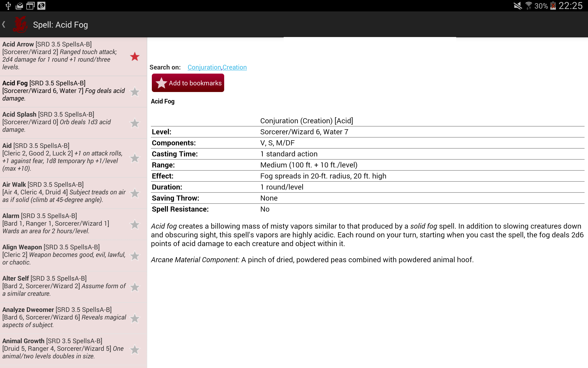Tap the muted sound status icon
This screenshot has height=368, width=588.
click(x=517, y=6)
